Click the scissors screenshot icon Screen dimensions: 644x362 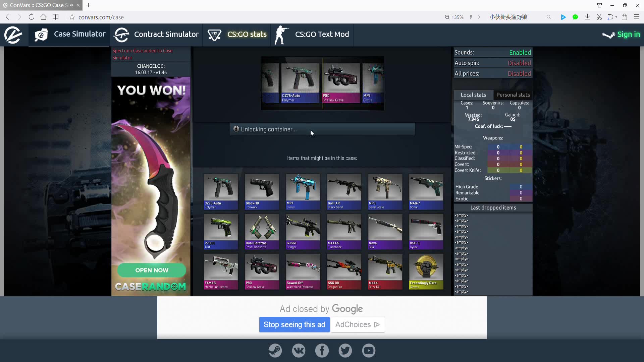pyautogui.click(x=599, y=17)
